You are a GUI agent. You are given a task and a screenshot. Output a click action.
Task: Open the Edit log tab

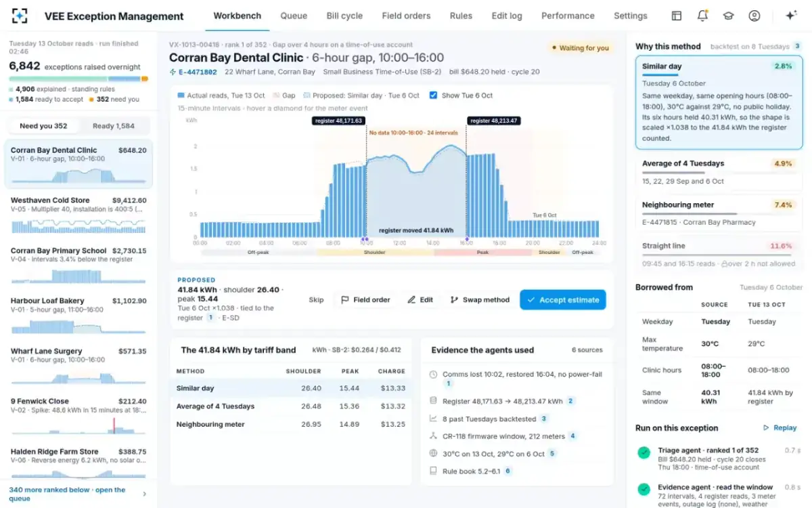click(507, 16)
